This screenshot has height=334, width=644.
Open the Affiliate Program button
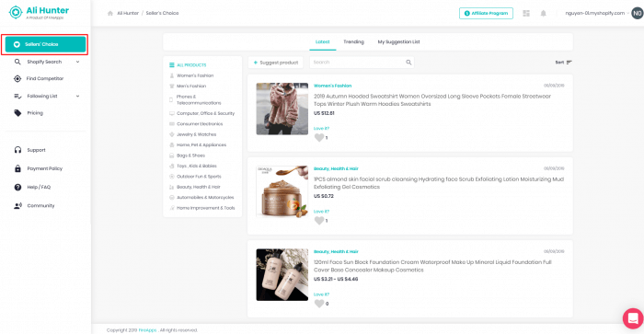486,13
